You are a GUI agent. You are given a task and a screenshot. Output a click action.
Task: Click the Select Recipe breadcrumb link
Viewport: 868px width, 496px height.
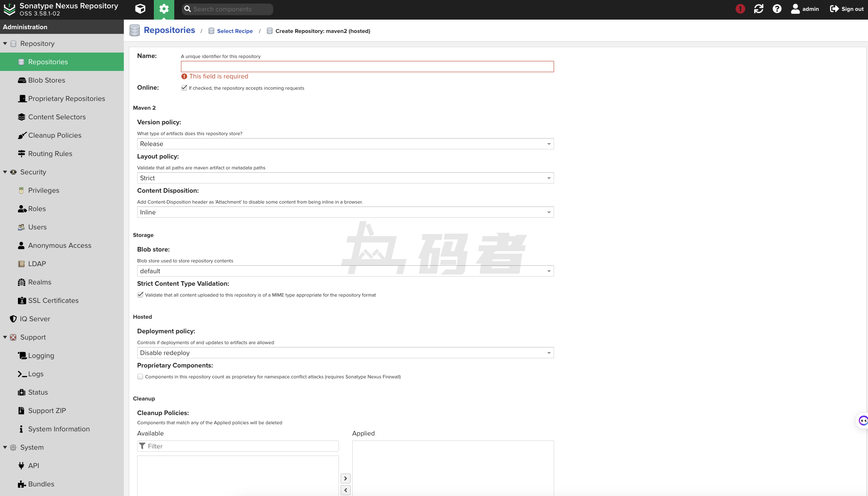tap(235, 31)
